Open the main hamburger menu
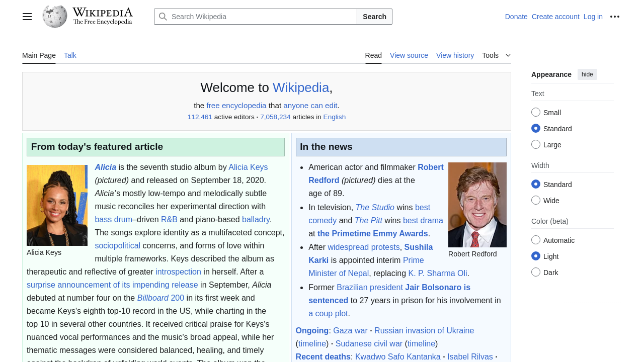This screenshot has width=644, height=362. (27, 17)
